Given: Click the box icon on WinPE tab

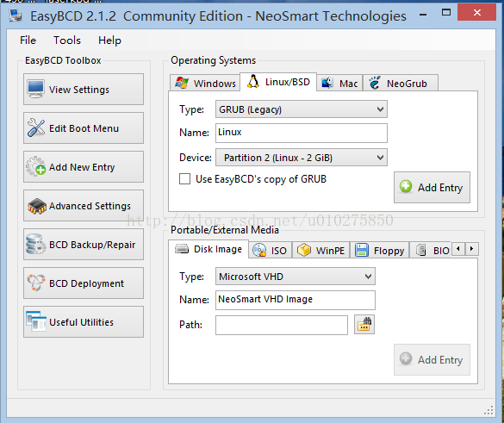Looking at the screenshot, I should pyautogui.click(x=304, y=250).
